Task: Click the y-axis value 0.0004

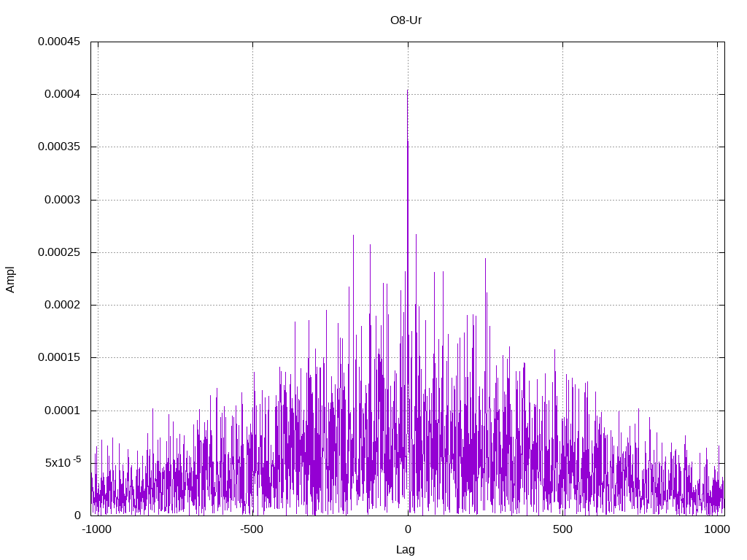Action: tap(63, 94)
